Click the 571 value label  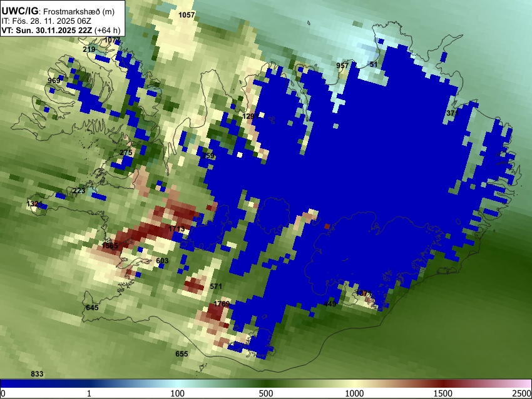coord(216,286)
